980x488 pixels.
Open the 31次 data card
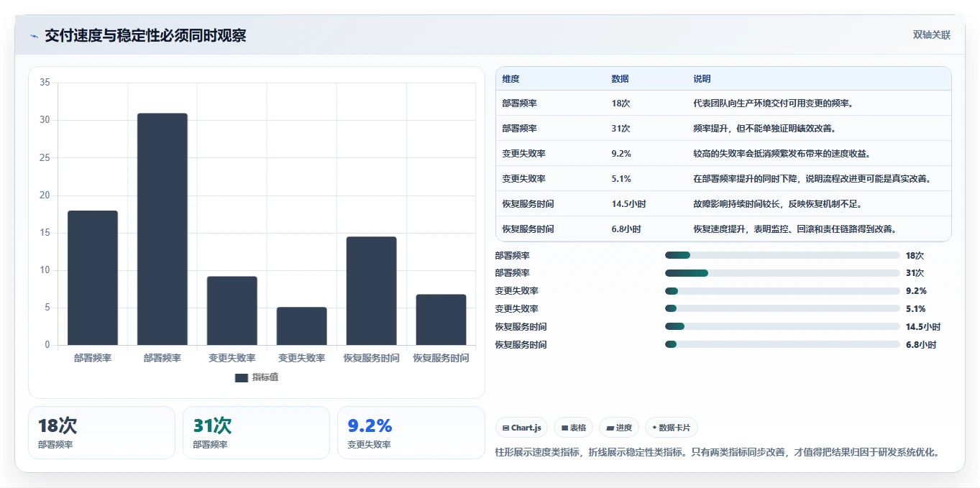256,433
